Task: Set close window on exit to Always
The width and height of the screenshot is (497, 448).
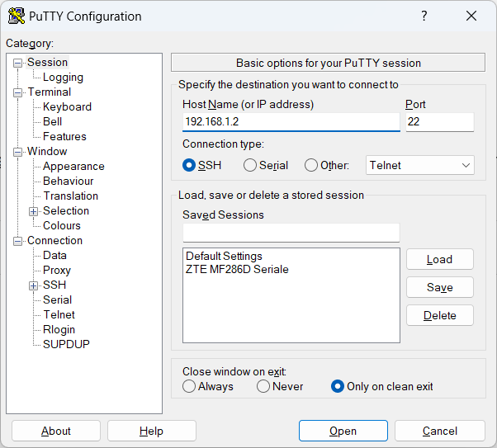Action: coord(189,386)
